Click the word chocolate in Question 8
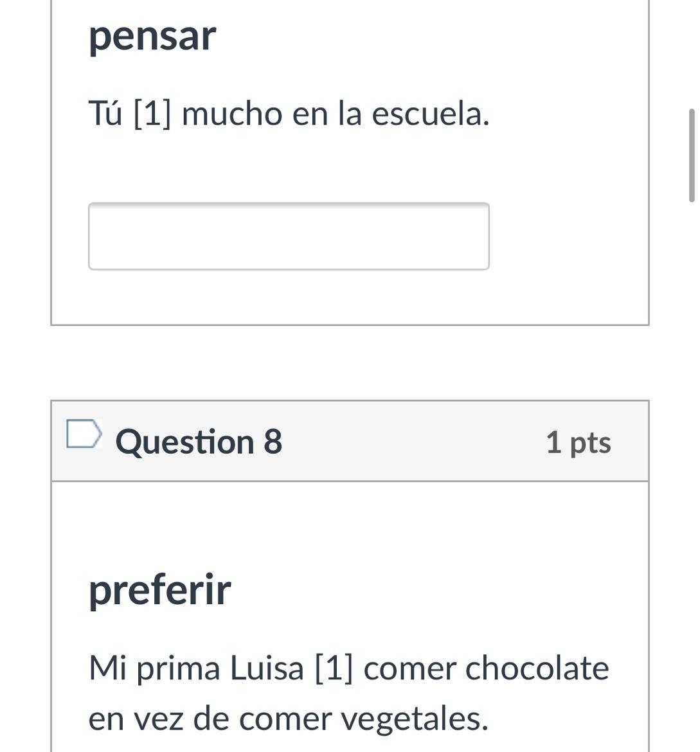 (537, 668)
